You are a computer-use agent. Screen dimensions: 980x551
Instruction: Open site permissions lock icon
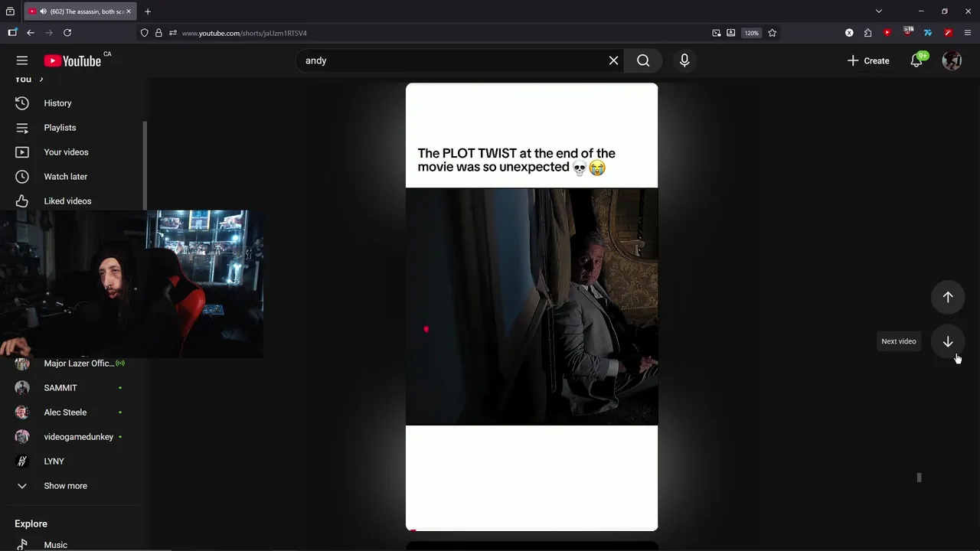tap(158, 33)
